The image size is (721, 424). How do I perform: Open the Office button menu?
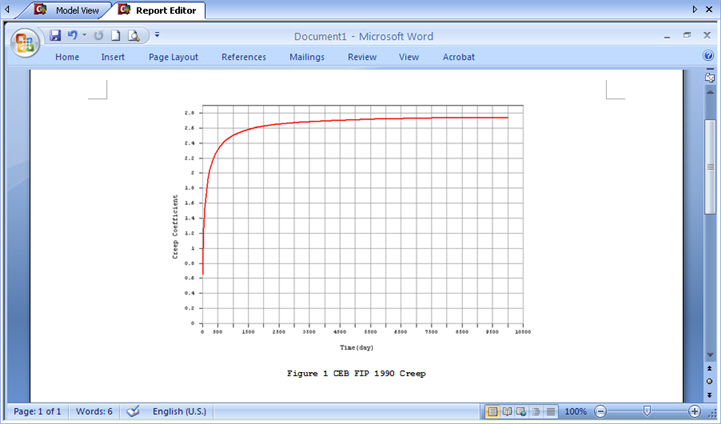pyautogui.click(x=24, y=43)
